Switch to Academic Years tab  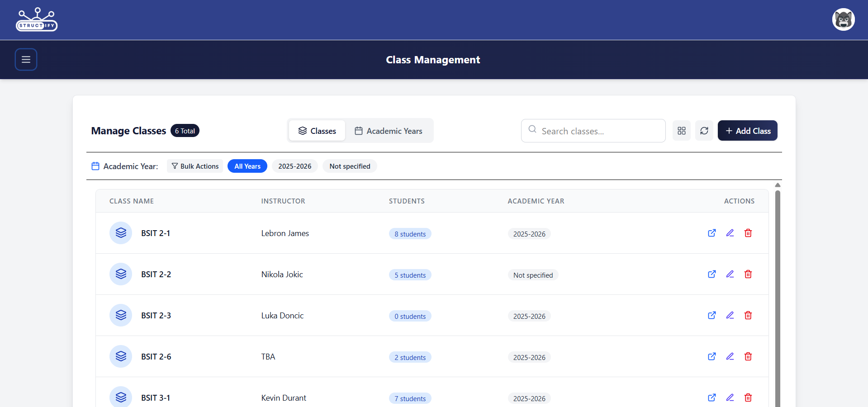point(388,131)
